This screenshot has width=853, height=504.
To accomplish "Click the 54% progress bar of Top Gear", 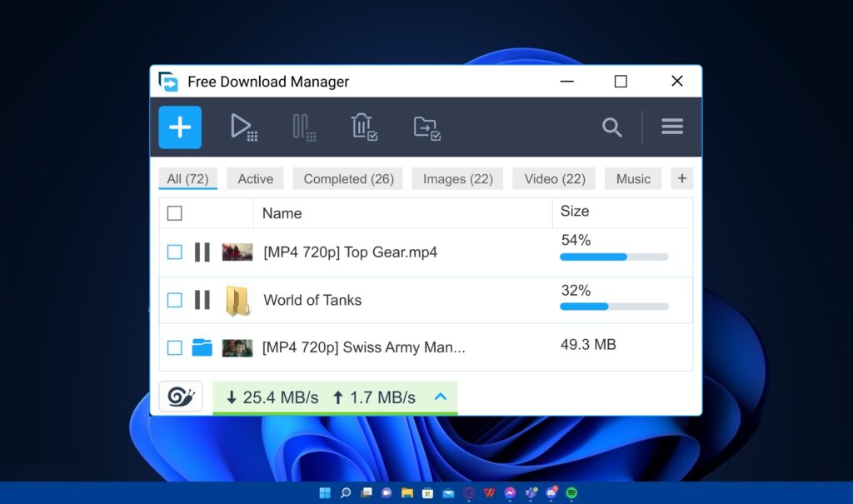I will [x=614, y=257].
